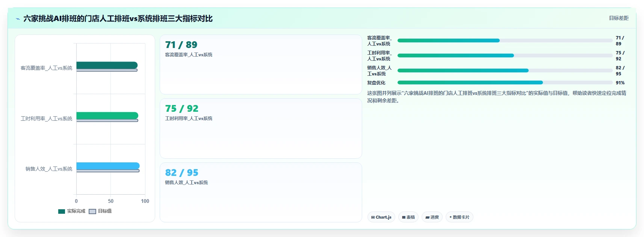Click the 82 / 95 value after the progress bar
This screenshot has height=237, width=644.
click(620, 70)
